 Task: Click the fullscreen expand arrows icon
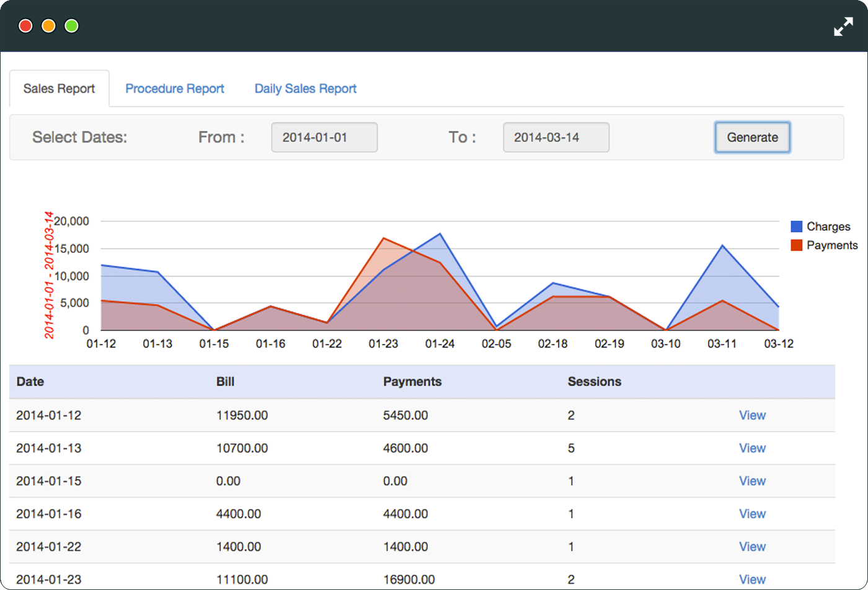843,27
